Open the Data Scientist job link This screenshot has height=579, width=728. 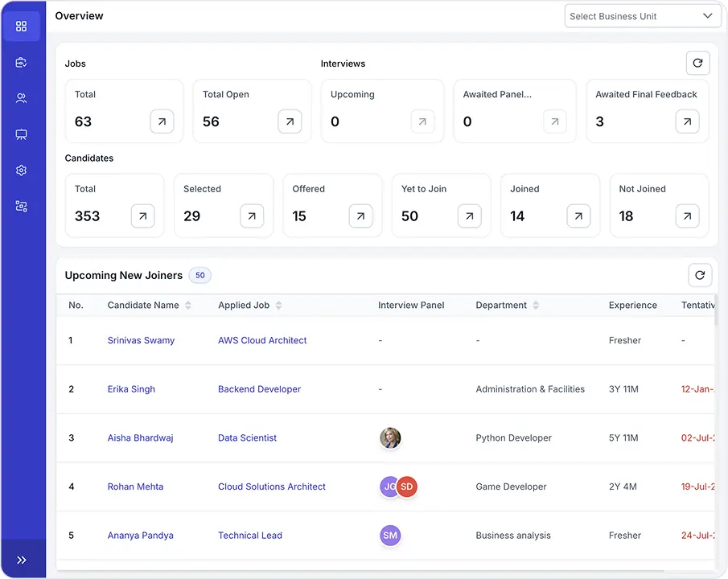pos(248,437)
